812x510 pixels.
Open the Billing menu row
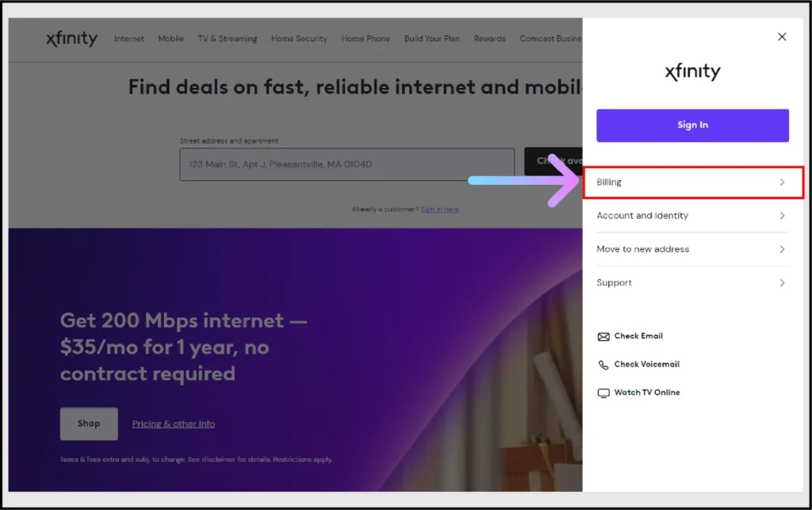coord(693,182)
